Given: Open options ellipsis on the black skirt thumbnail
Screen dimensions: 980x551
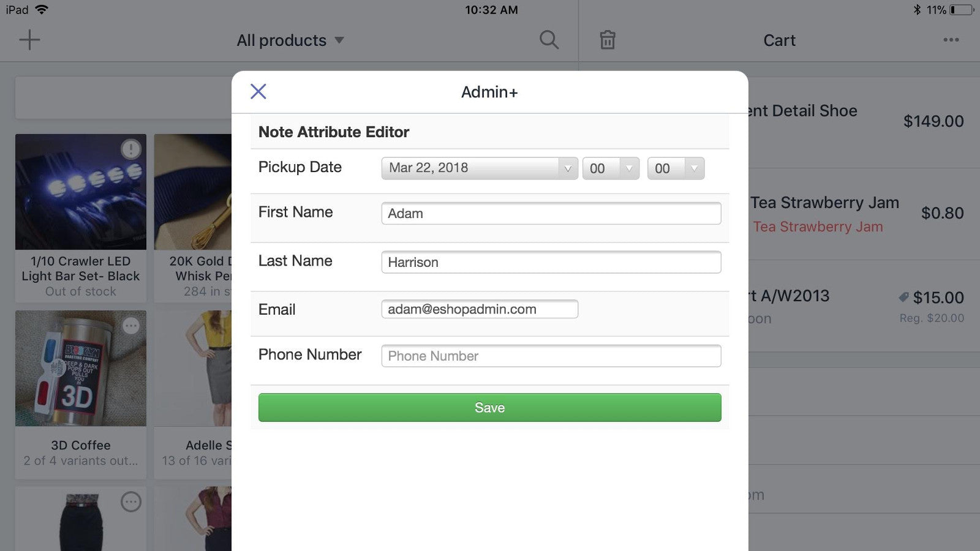Looking at the screenshot, I should point(132,501).
